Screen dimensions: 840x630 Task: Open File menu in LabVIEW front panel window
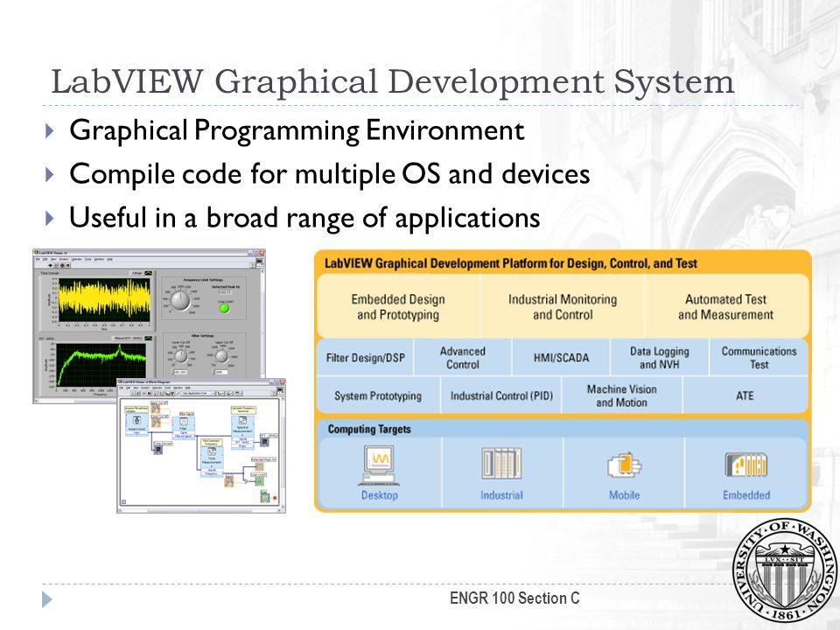[x=38, y=259]
